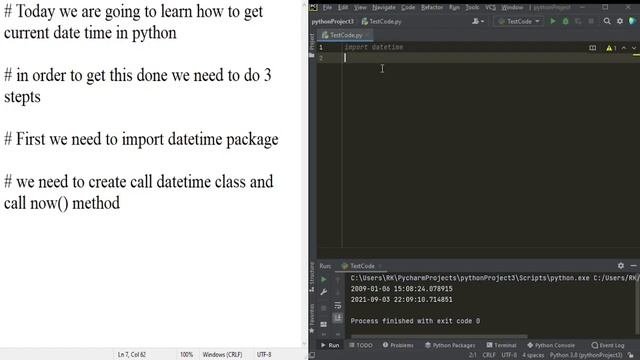This screenshot has width=640, height=360.
Task: Click 'Process finished with exit code 0'
Action: 415,321
